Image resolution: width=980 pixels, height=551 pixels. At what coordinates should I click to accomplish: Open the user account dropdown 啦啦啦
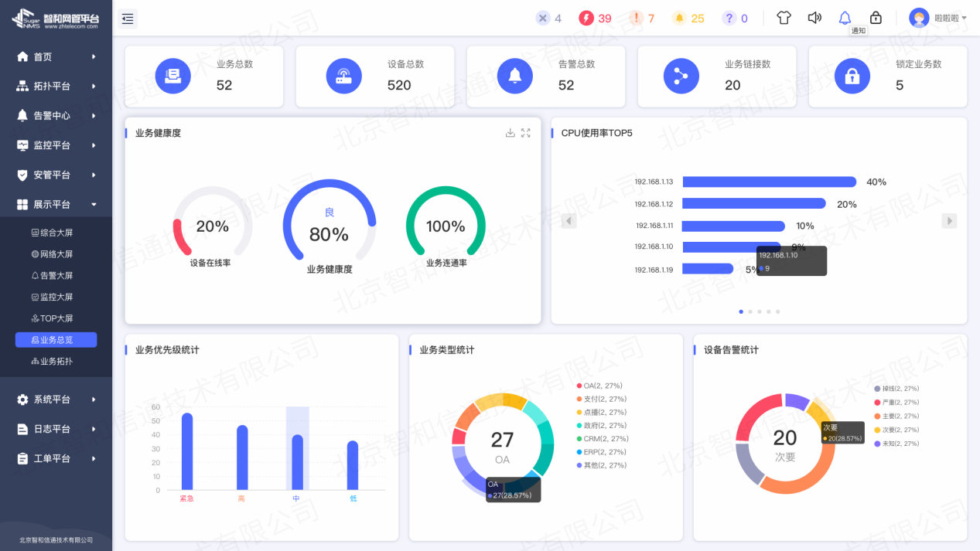point(938,18)
